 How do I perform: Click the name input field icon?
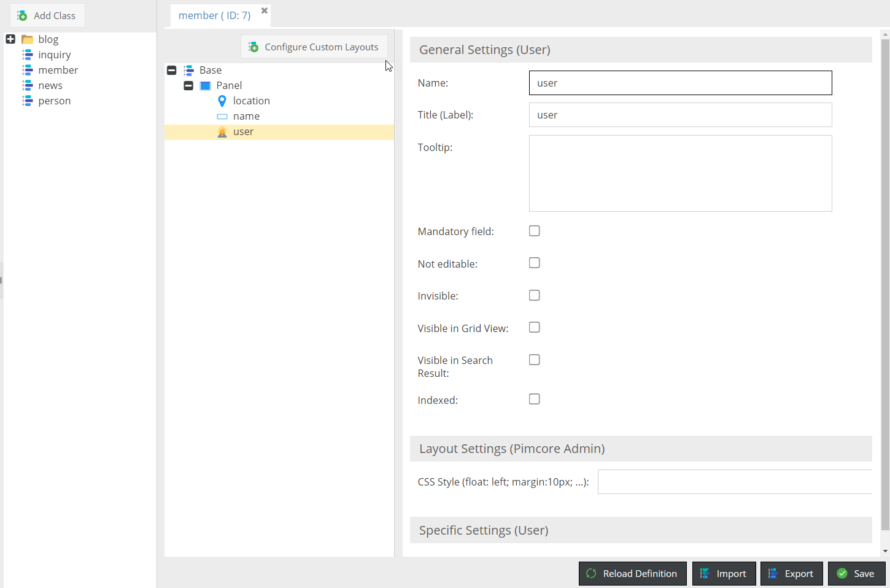coord(222,117)
